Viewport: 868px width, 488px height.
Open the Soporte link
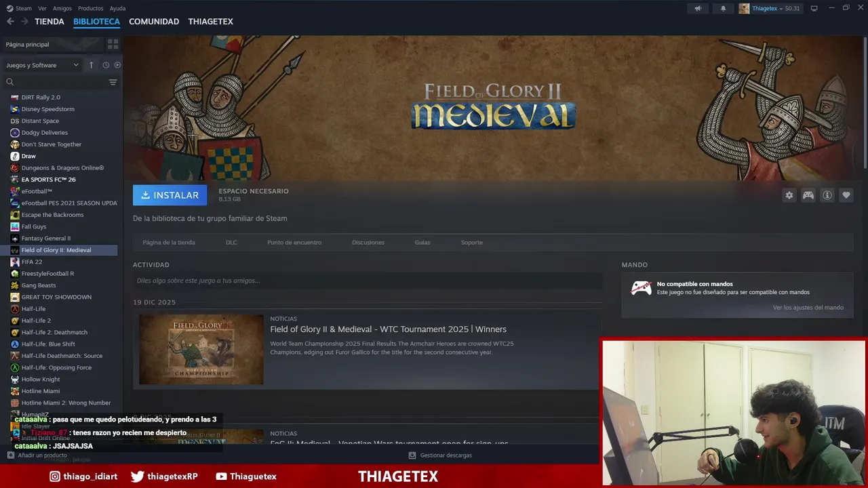(472, 243)
